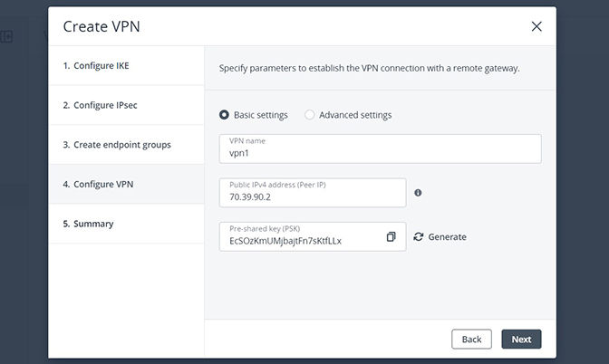
Task: Go to step 1 Configure IKE
Action: tap(127, 66)
